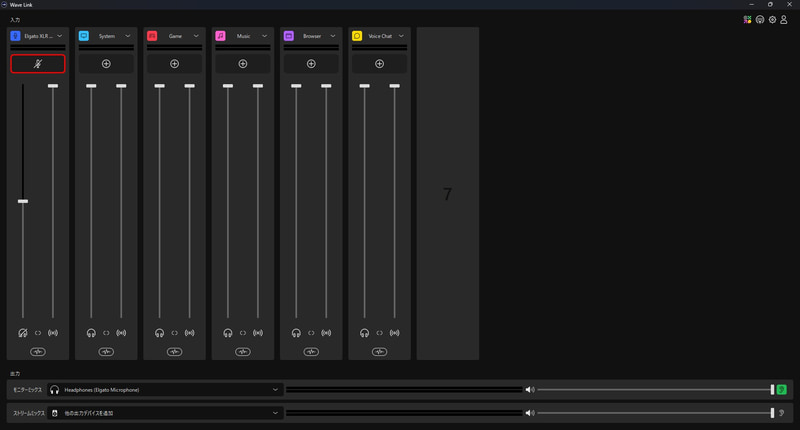This screenshot has height=430, width=800.
Task: Open the waveform button under Browser channel
Action: tap(311, 351)
